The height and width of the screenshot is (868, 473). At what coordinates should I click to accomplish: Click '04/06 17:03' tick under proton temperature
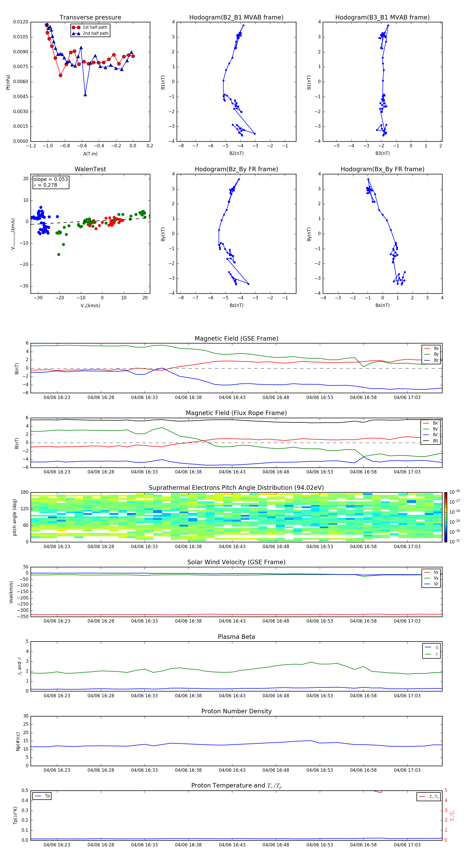coord(407,845)
